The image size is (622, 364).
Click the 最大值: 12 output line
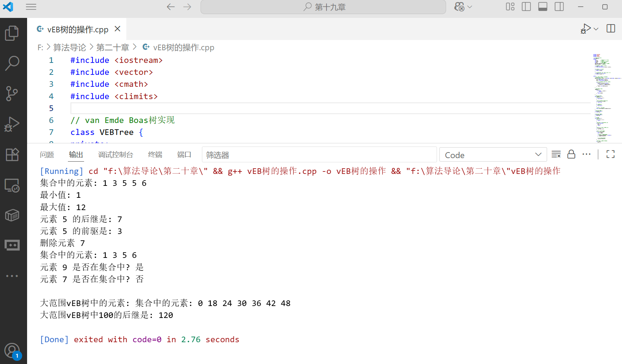63,207
